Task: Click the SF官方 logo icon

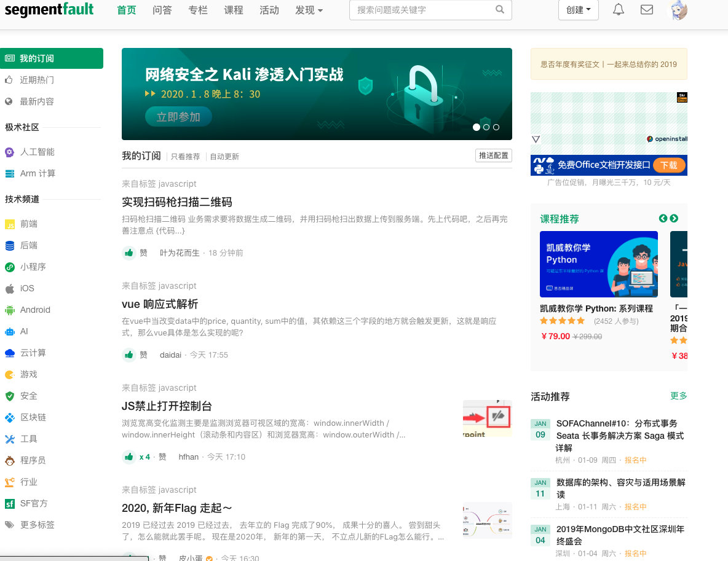Action: [x=9, y=503]
